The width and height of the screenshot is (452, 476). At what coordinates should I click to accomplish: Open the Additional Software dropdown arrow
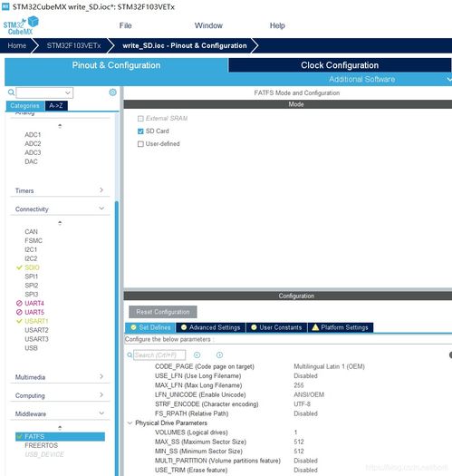pos(449,79)
